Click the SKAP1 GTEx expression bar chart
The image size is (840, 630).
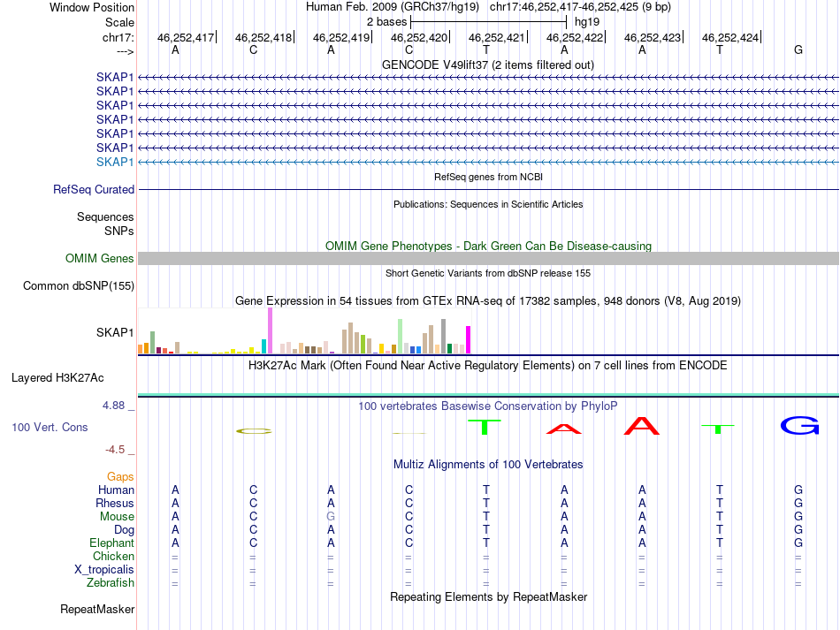pyautogui.click(x=304, y=330)
